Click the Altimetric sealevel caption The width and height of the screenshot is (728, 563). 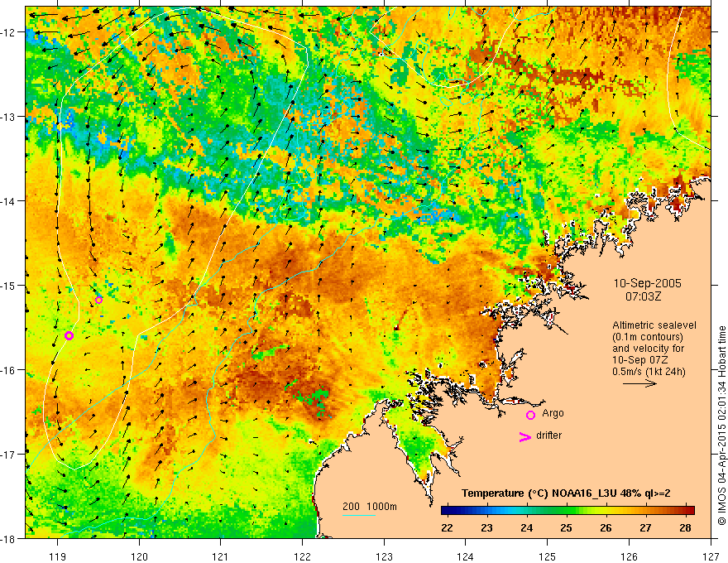coord(654,325)
